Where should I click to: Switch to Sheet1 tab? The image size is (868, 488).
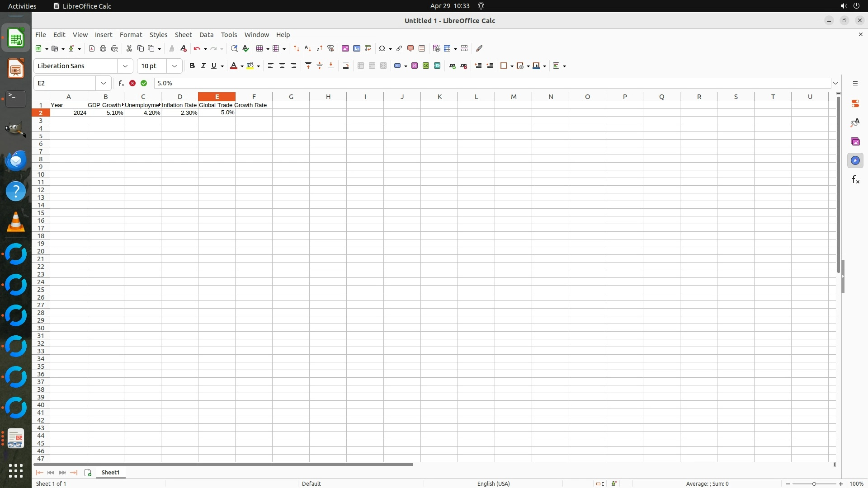coord(110,472)
